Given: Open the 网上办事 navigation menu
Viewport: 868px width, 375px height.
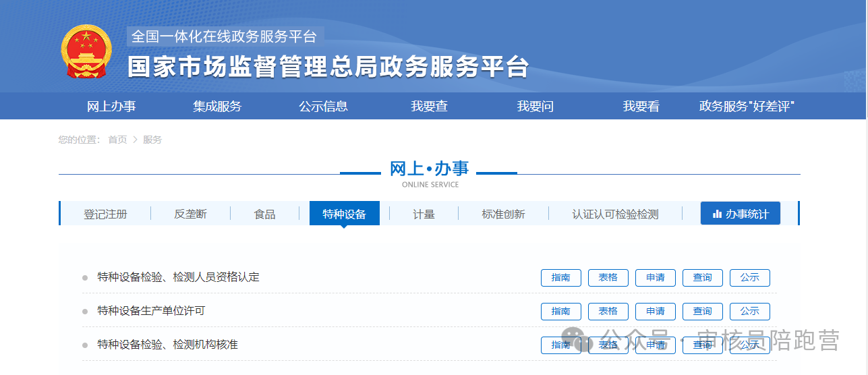Looking at the screenshot, I should tap(111, 107).
